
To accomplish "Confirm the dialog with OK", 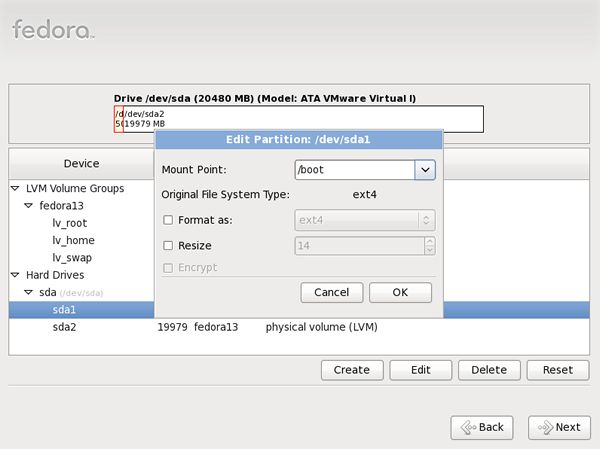I will click(x=400, y=292).
